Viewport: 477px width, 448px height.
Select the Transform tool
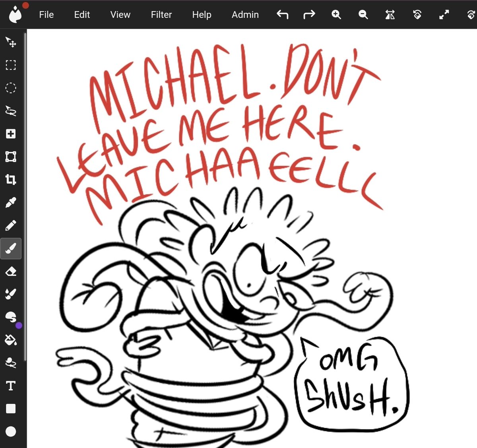pyautogui.click(x=11, y=157)
